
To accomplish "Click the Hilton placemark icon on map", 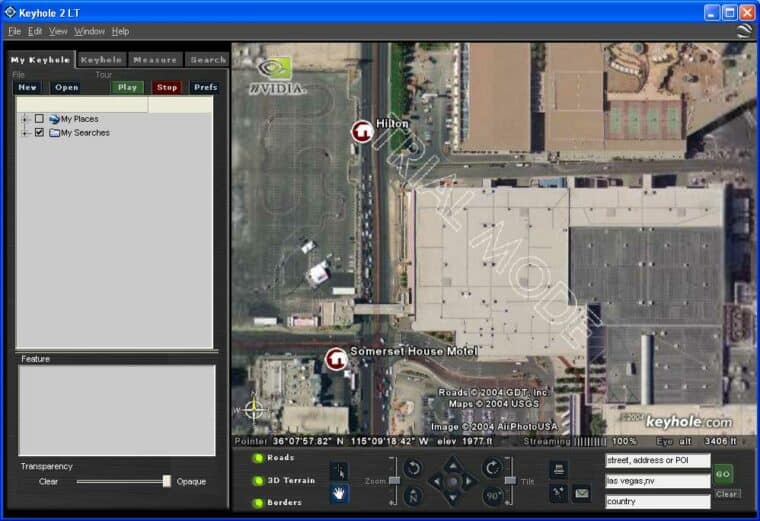I will (x=361, y=131).
